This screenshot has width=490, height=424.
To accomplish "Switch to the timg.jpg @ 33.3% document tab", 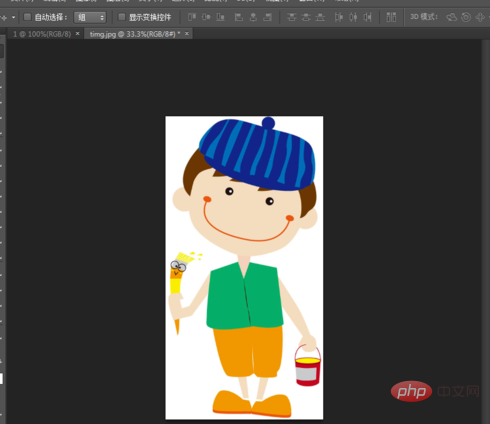I will pyautogui.click(x=135, y=34).
